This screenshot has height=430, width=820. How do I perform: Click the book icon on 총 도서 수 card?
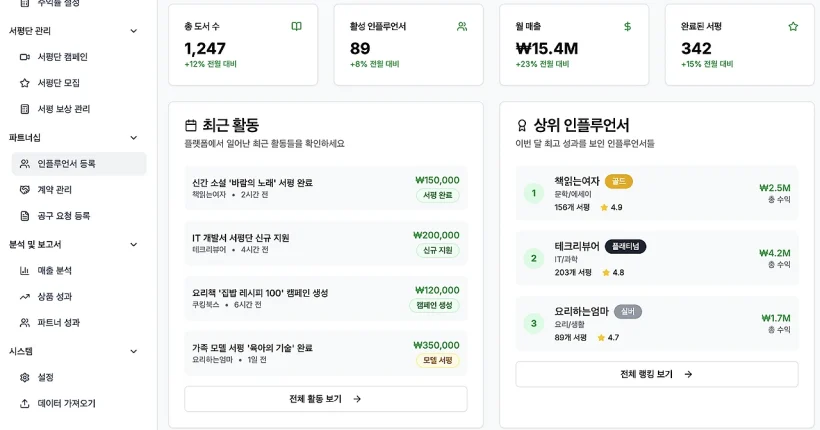296,26
